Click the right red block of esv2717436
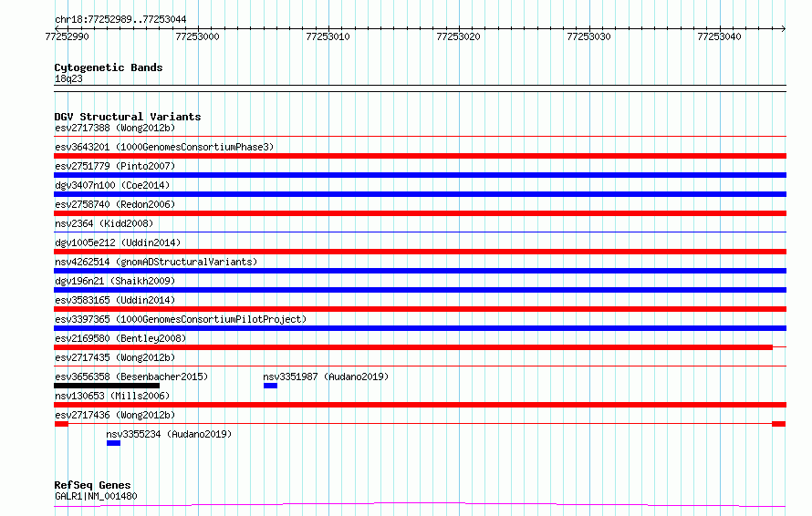This screenshot has width=812, height=516. [x=779, y=424]
